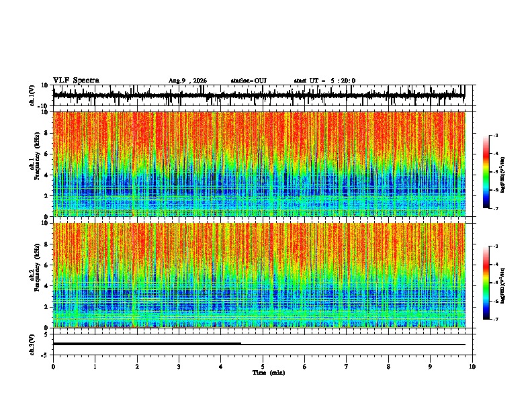Click the "-10" tick on ch.1(V) axis
The width and height of the screenshot is (532, 411).
(44, 106)
